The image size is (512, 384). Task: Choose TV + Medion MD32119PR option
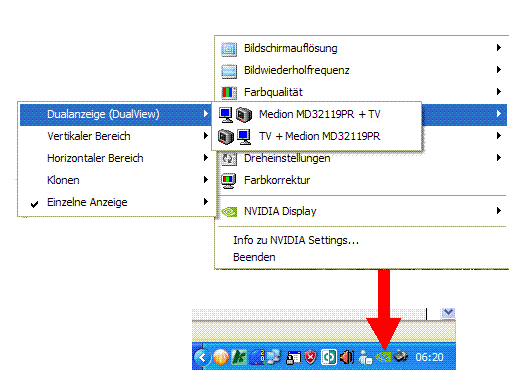317,136
